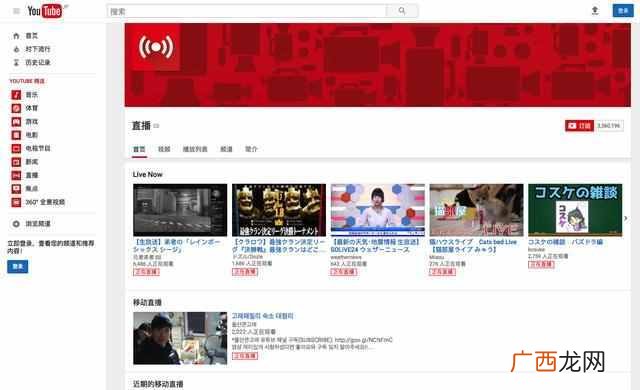Click the Live Now section heading
The height and width of the screenshot is (390, 640).
[147, 175]
